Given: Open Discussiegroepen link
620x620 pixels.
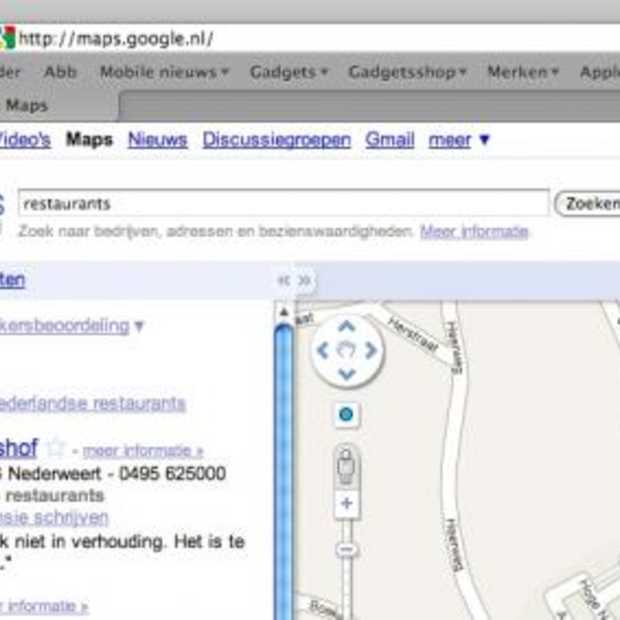Looking at the screenshot, I should pyautogui.click(x=277, y=140).
